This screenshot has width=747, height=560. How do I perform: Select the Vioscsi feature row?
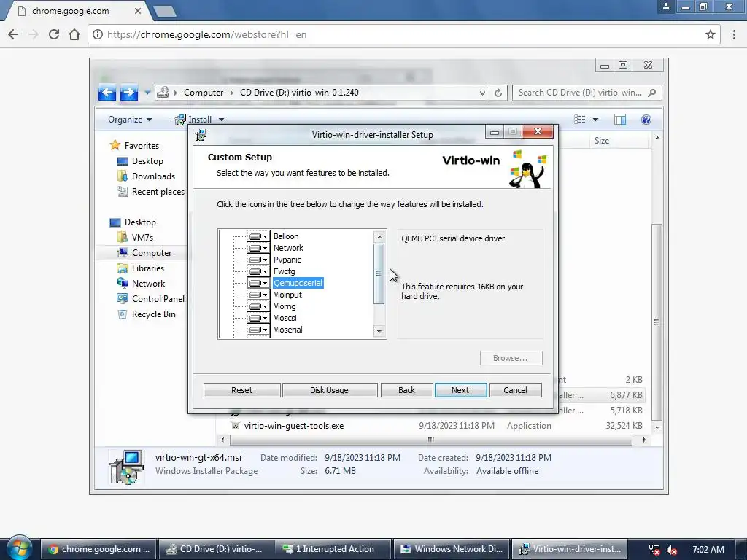pyautogui.click(x=285, y=318)
